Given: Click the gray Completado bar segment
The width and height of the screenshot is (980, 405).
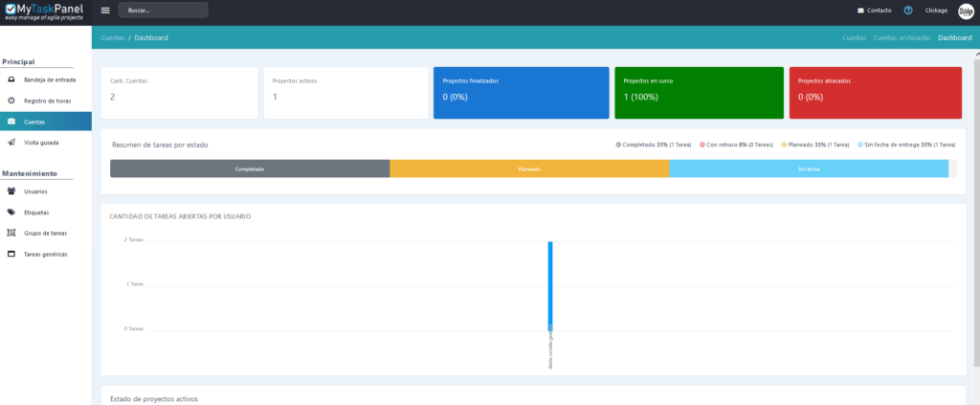Looking at the screenshot, I should tap(250, 169).
